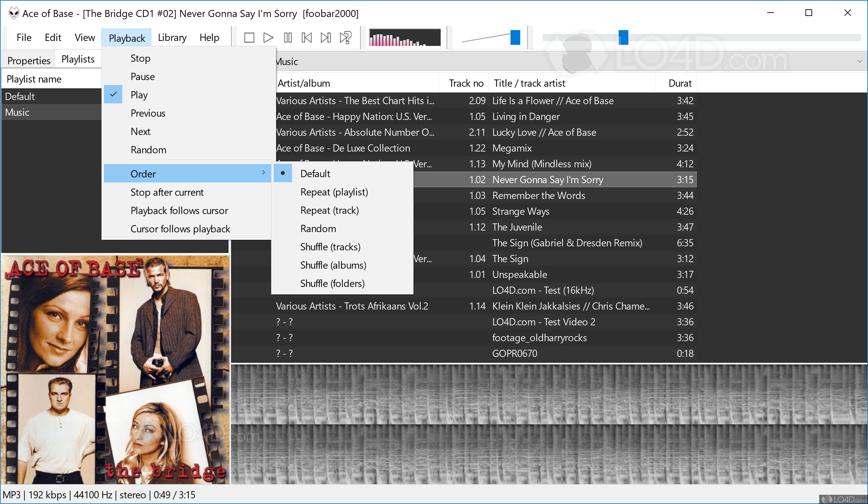This screenshot has height=504, width=868.
Task: Select Shuffle (albums) order
Action: [343, 264]
